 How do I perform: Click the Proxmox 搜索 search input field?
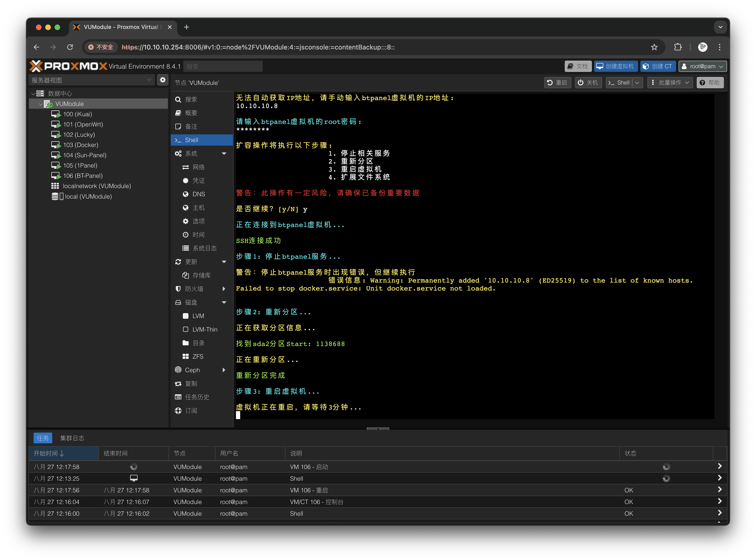click(x=222, y=66)
